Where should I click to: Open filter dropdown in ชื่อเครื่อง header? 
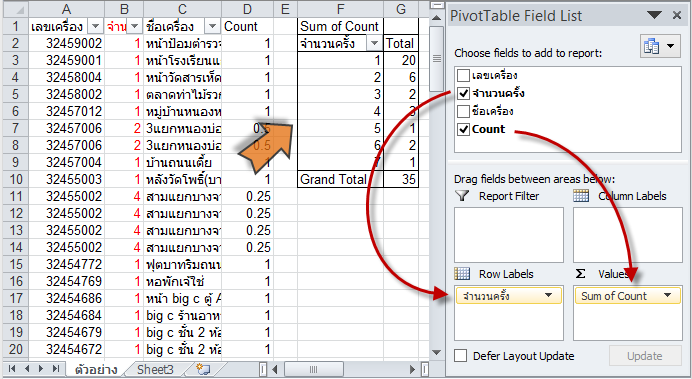click(x=212, y=26)
